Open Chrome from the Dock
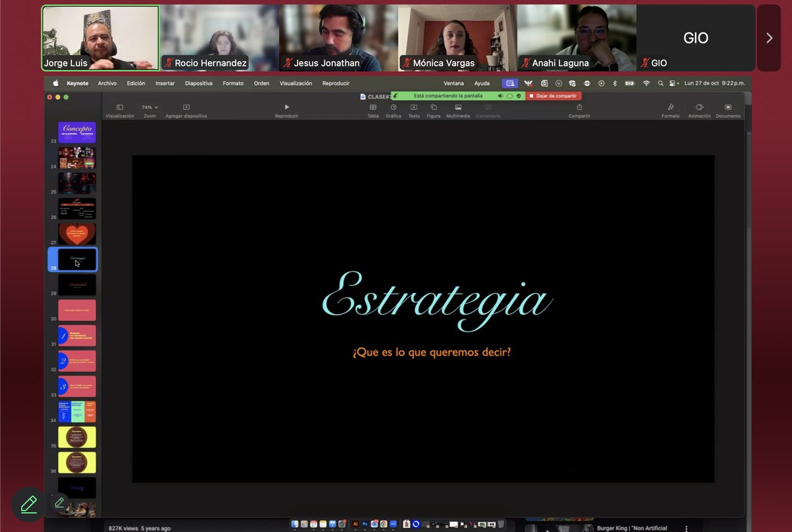The image size is (792, 532). (x=383, y=523)
